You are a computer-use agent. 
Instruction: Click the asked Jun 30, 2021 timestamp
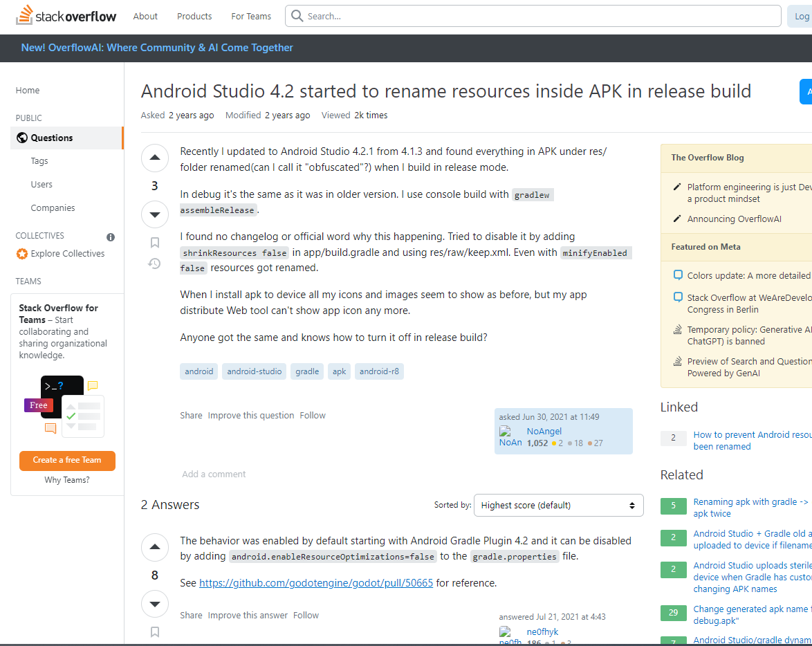(x=549, y=417)
